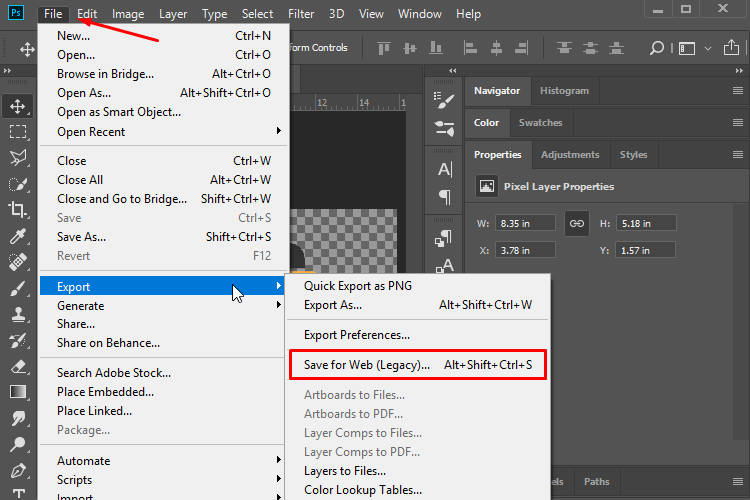Choose Save for Web (Legacy)

click(418, 365)
